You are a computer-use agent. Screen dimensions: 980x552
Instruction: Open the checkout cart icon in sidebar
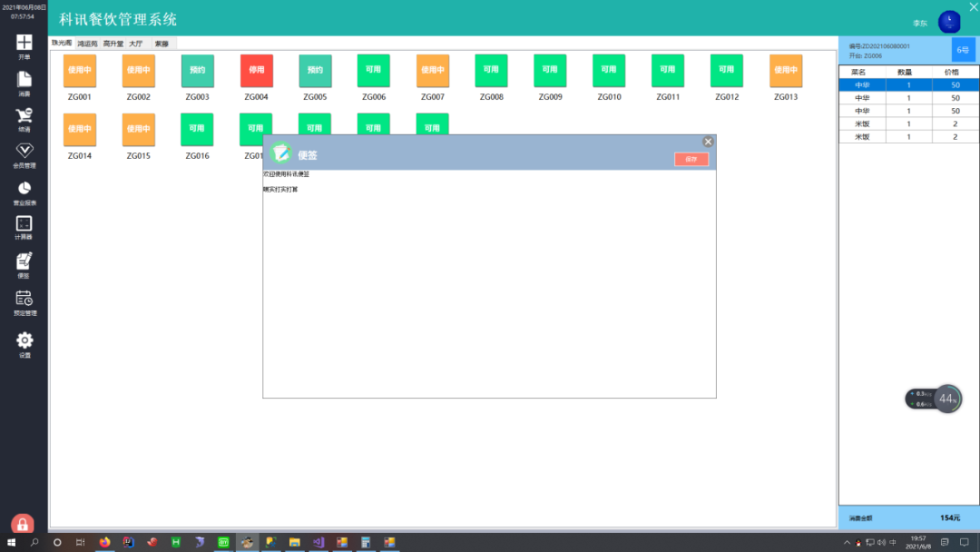pos(24,120)
